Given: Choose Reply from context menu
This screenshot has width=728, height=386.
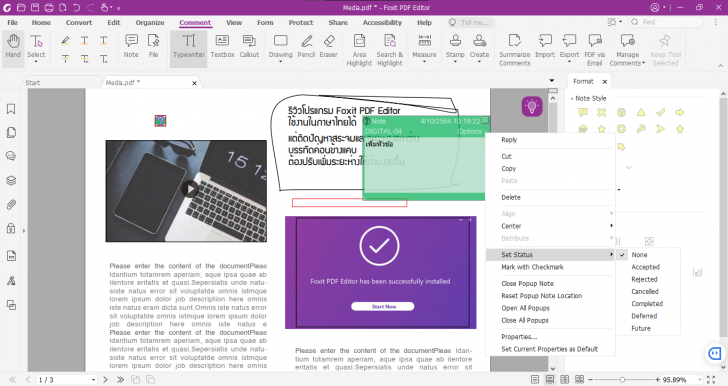Looking at the screenshot, I should [x=550, y=139].
